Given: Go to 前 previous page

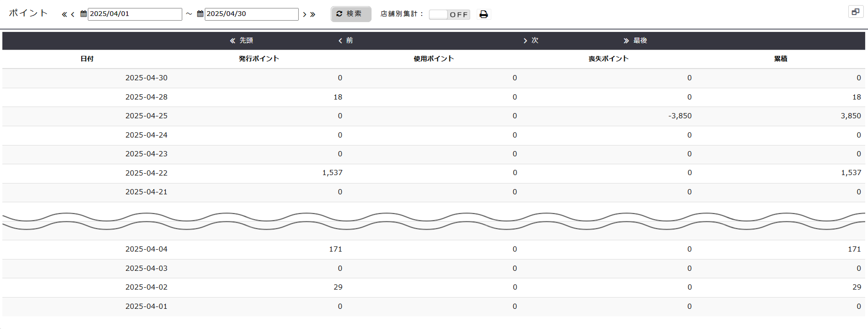Looking at the screenshot, I should [x=346, y=40].
